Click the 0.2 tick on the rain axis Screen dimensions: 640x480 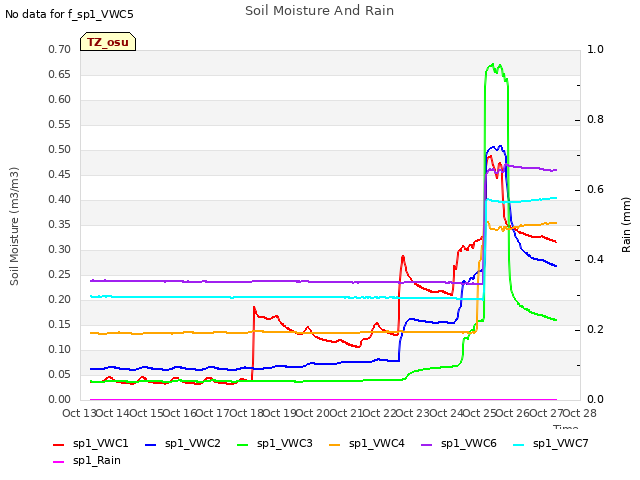point(595,330)
